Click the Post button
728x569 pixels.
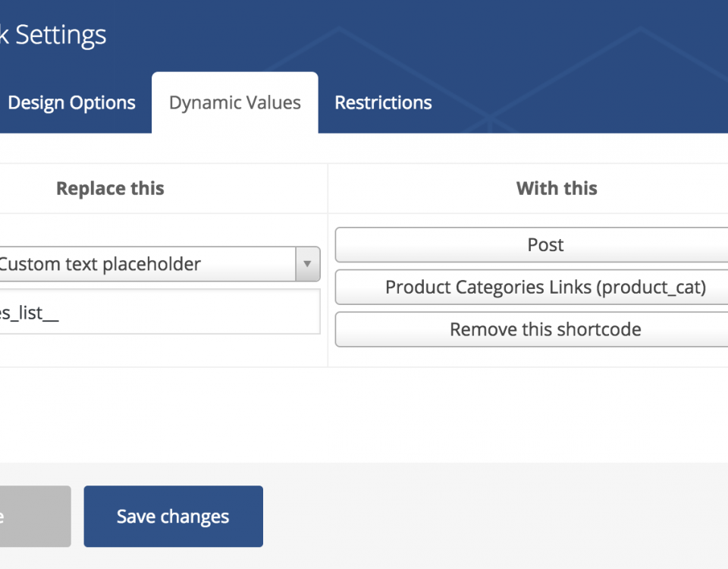click(x=532, y=245)
